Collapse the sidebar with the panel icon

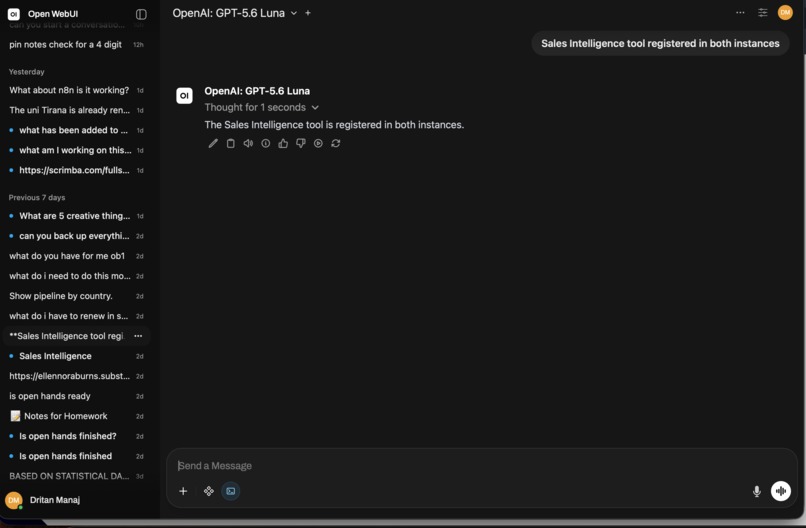141,14
